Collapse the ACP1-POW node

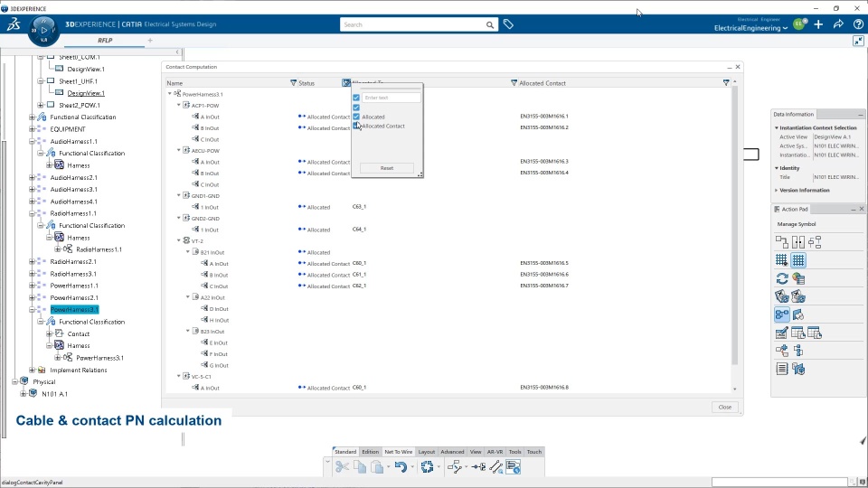[x=179, y=105]
